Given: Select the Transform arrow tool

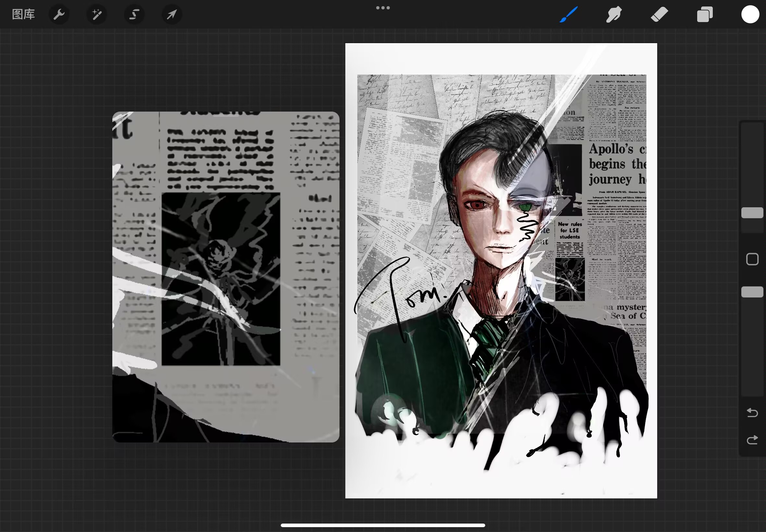Looking at the screenshot, I should pyautogui.click(x=172, y=14).
